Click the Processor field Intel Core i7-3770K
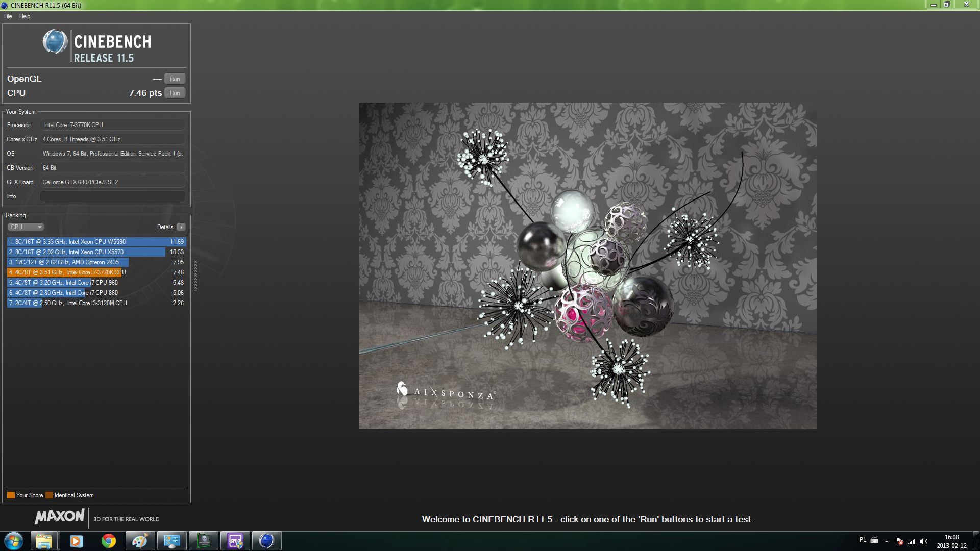This screenshot has width=980, height=551. click(x=113, y=125)
